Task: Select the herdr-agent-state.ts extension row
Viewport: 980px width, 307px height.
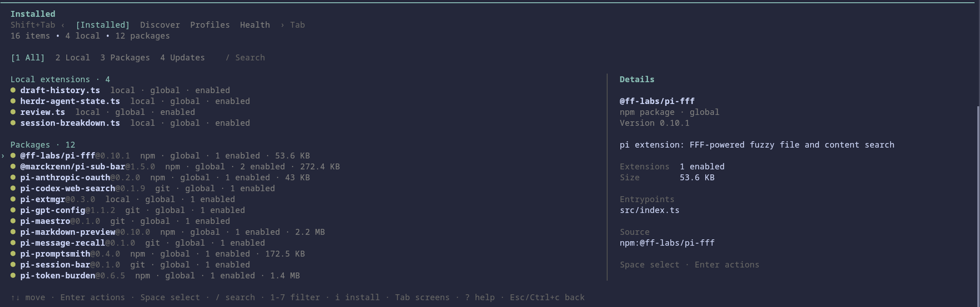Action: point(130,101)
